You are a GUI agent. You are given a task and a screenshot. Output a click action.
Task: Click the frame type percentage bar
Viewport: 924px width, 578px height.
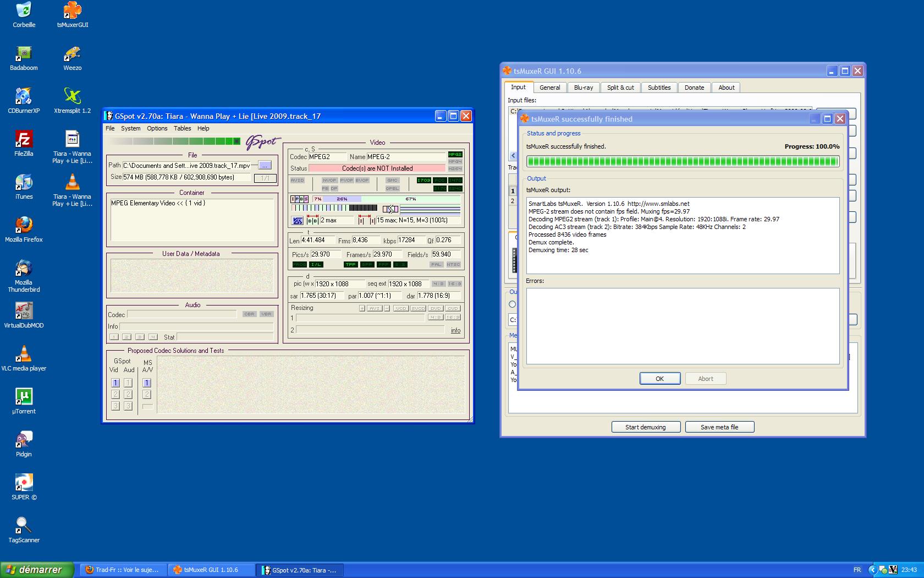pos(387,199)
